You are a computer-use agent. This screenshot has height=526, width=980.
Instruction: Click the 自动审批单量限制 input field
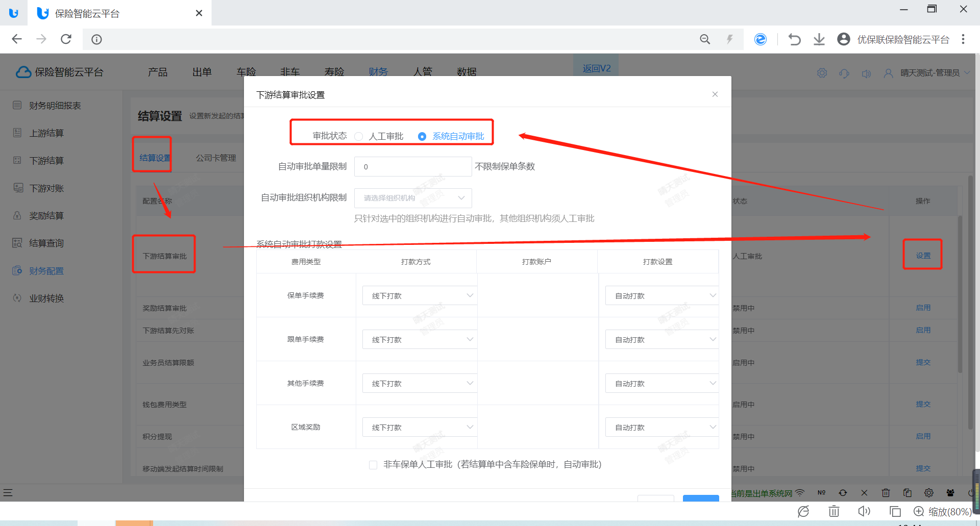(x=413, y=167)
